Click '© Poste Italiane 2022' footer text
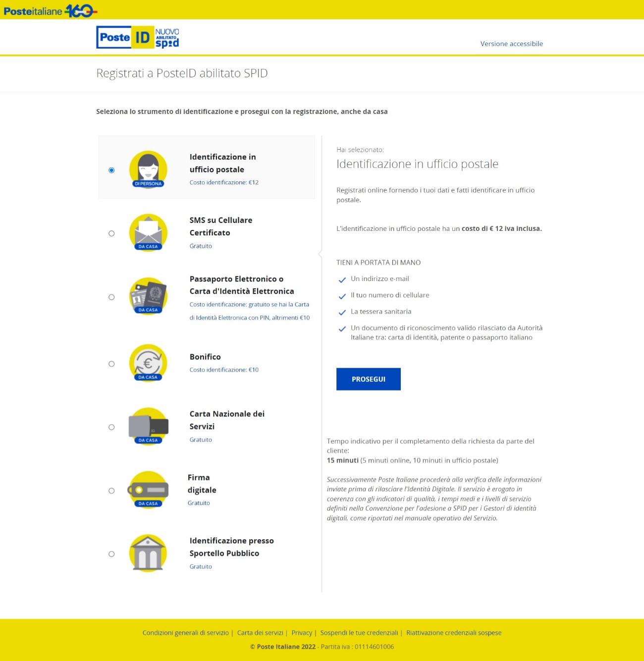The height and width of the screenshot is (661, 644). tap(283, 647)
